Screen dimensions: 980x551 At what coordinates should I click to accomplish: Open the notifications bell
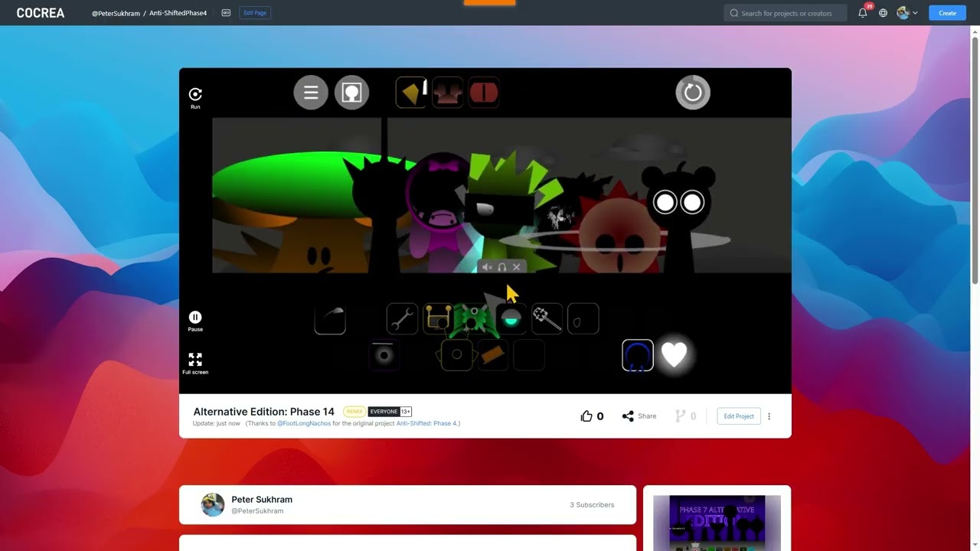[x=863, y=13]
